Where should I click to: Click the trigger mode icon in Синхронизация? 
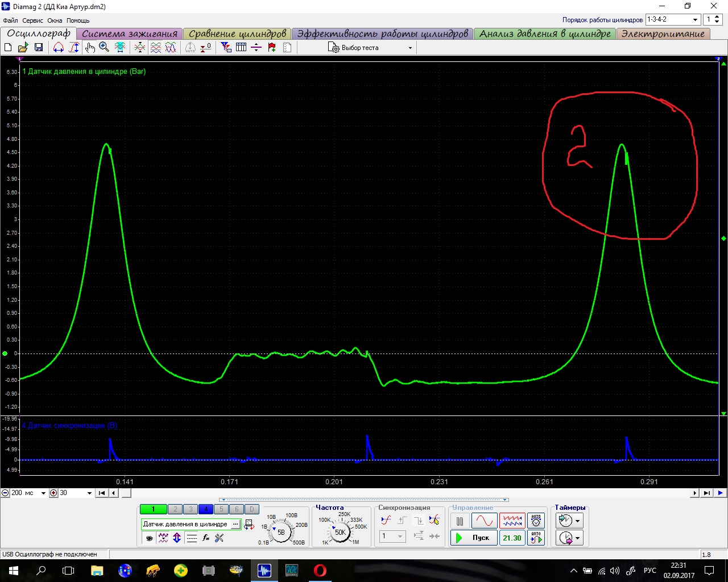tap(386, 520)
